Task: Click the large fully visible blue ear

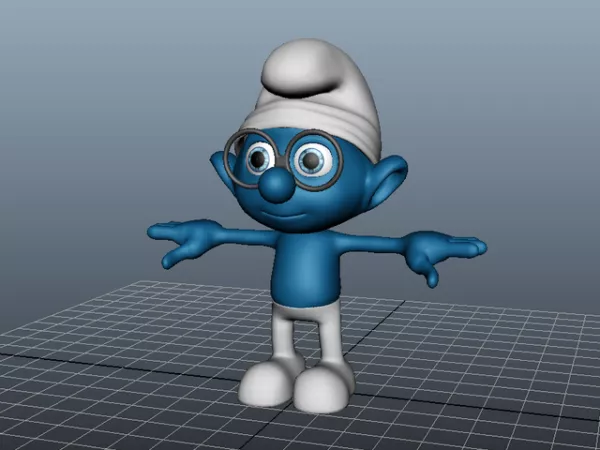Action: pyautogui.click(x=386, y=182)
